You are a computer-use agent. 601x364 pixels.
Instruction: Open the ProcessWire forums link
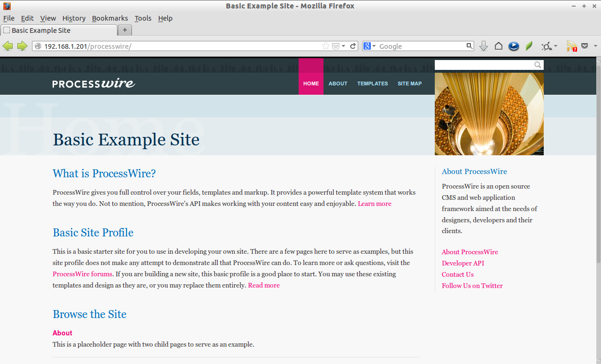coord(82,274)
